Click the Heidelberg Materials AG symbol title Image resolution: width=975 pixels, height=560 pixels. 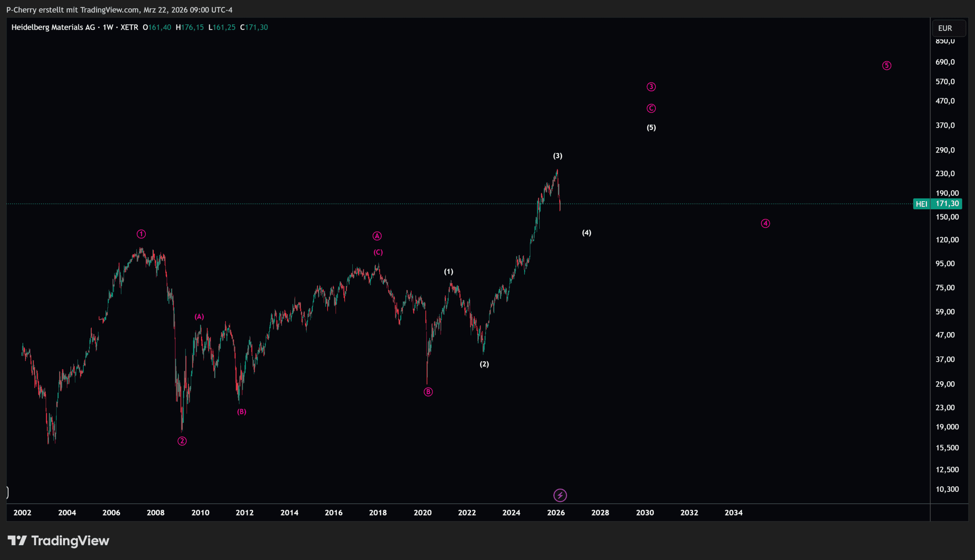point(53,27)
